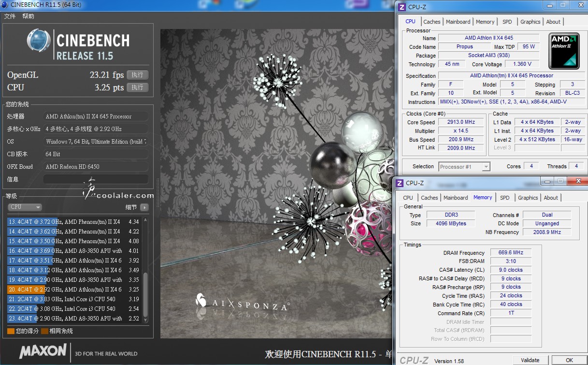Screen dimensions: 588x365
Task: Click the rendered scene preview image
Action: click(x=277, y=184)
